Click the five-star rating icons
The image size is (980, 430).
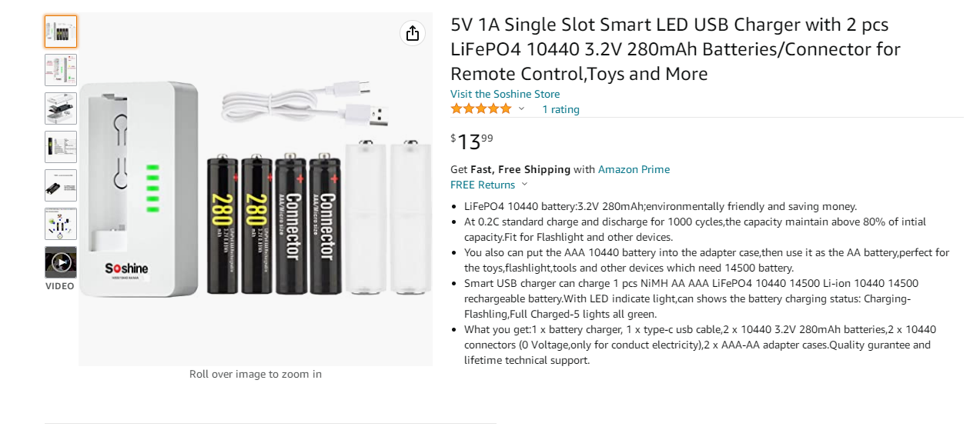[x=480, y=109]
